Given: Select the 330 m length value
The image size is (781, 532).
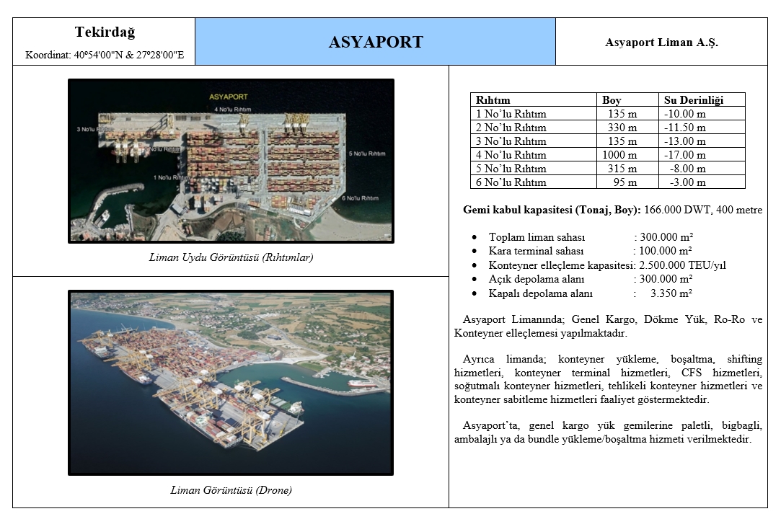Looking at the screenshot, I should point(622,128).
